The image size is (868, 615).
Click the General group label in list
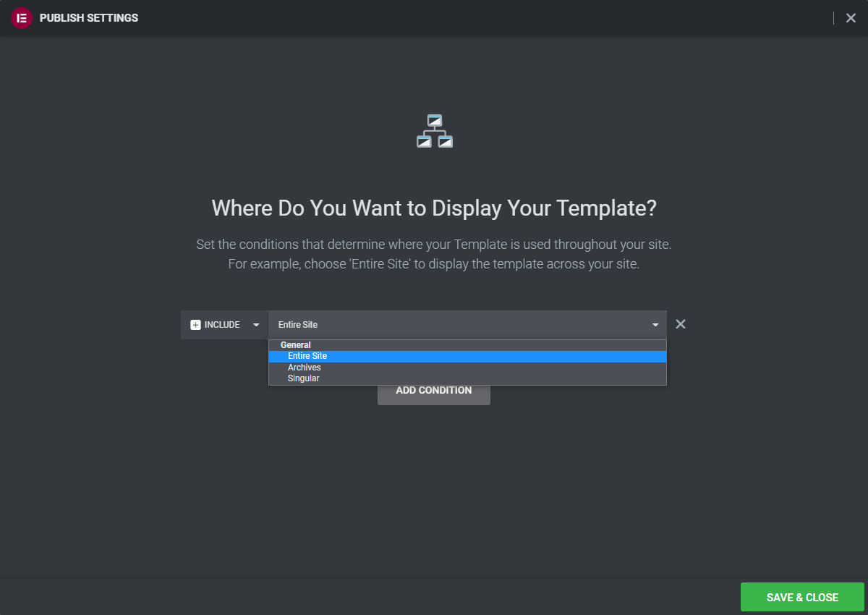click(x=296, y=345)
